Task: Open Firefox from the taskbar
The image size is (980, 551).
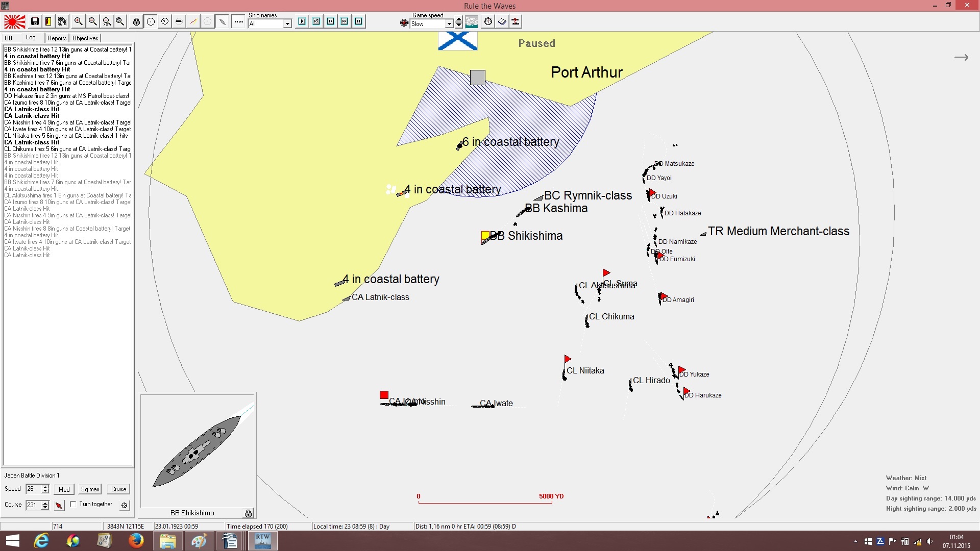Action: pos(136,540)
